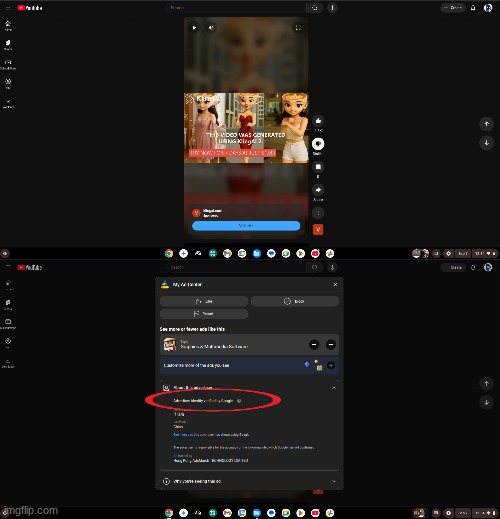Go to Home in the bottom screenshot sidebar
Screen dimensions: 500x519
click(8, 285)
